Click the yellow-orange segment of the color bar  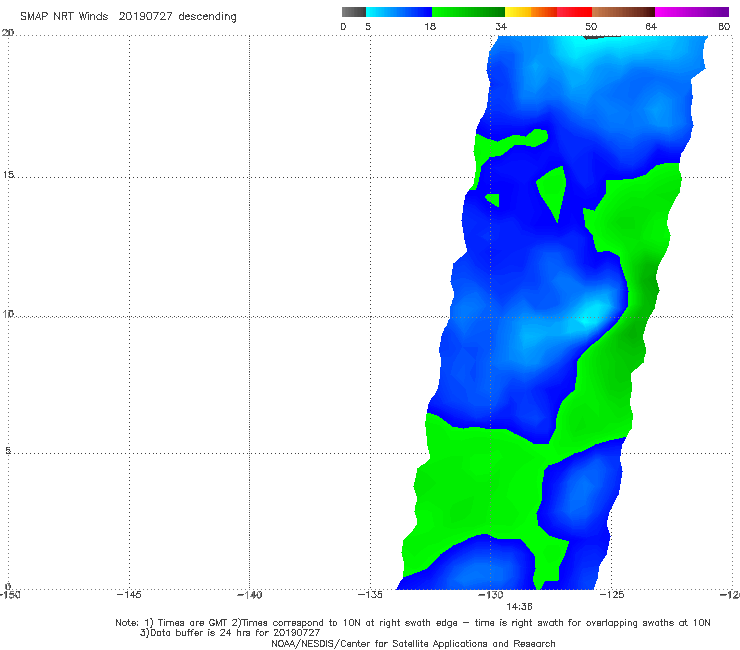531,12
